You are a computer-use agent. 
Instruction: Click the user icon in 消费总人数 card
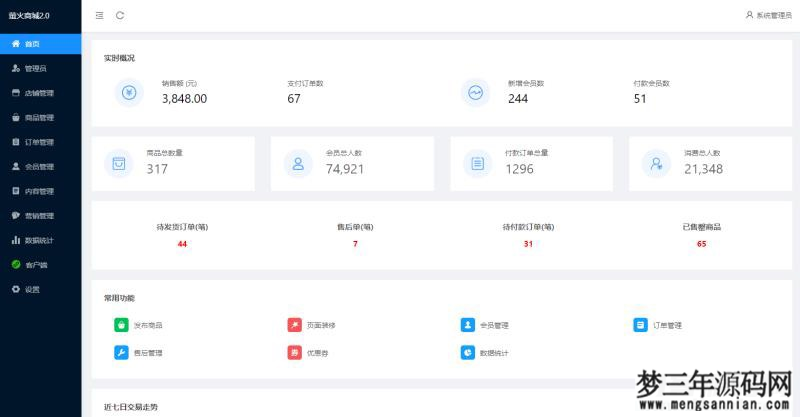point(656,163)
